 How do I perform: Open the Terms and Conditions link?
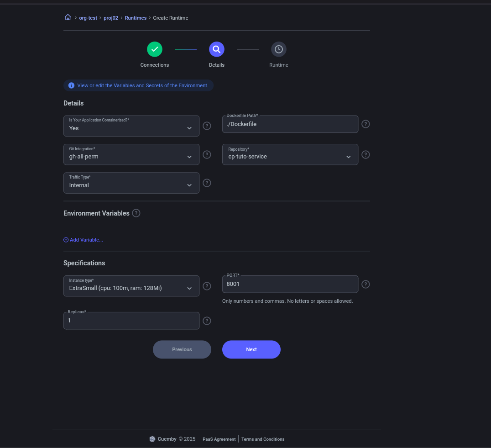point(263,439)
